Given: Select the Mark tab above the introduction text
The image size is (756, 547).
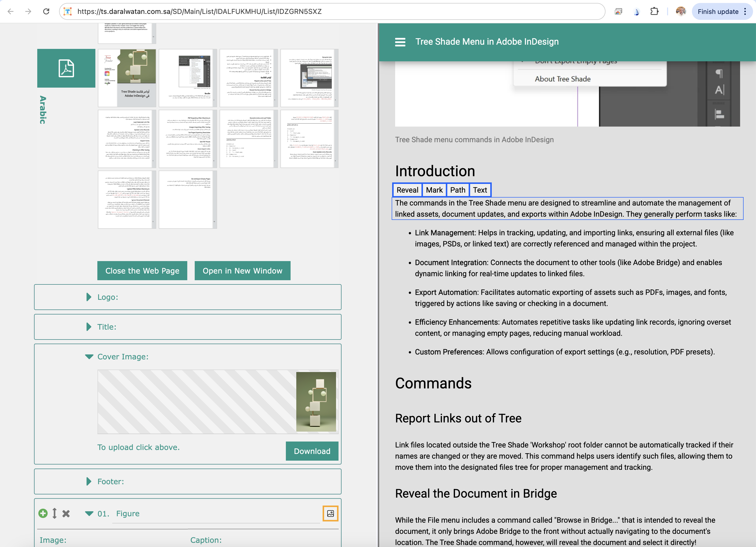Looking at the screenshot, I should 434,190.
